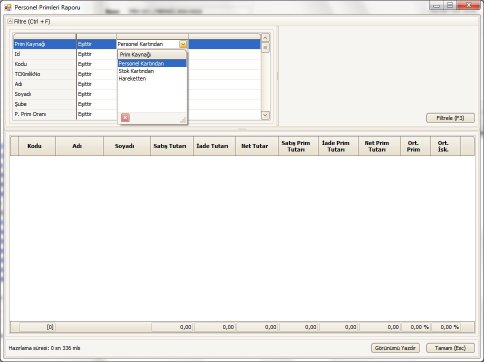Click filter list scroll up arrow
484x362 pixels.
pyautogui.click(x=265, y=38)
